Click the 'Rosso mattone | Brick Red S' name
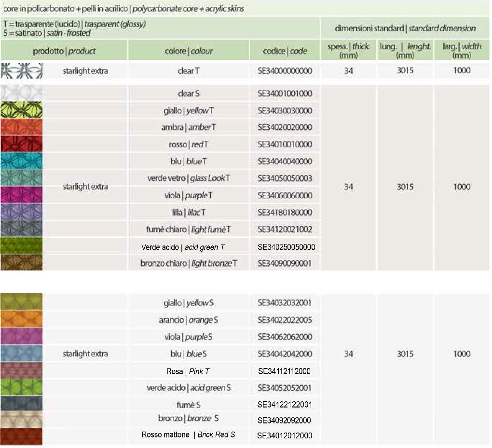Viewport: 492px width, 448px height. [188, 435]
